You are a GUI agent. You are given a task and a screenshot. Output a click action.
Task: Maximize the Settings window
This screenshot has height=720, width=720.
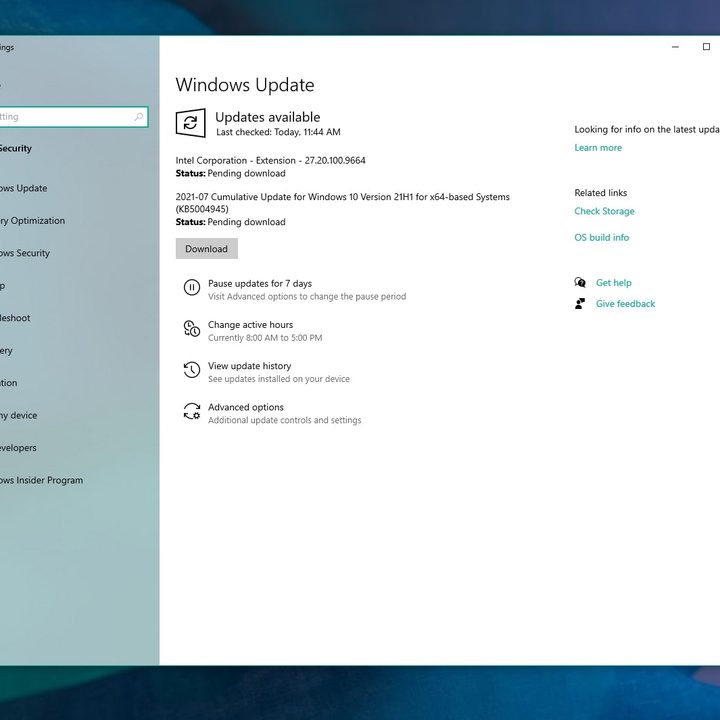[x=706, y=47]
